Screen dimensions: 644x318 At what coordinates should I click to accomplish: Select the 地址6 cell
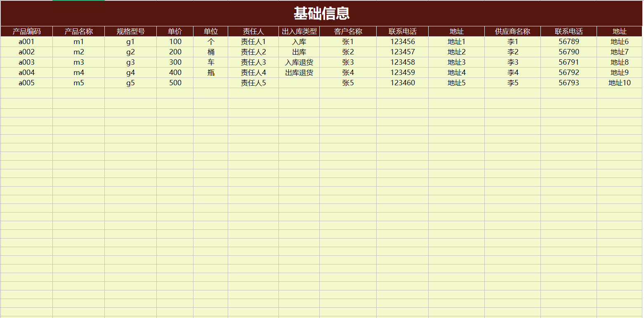(x=620, y=42)
